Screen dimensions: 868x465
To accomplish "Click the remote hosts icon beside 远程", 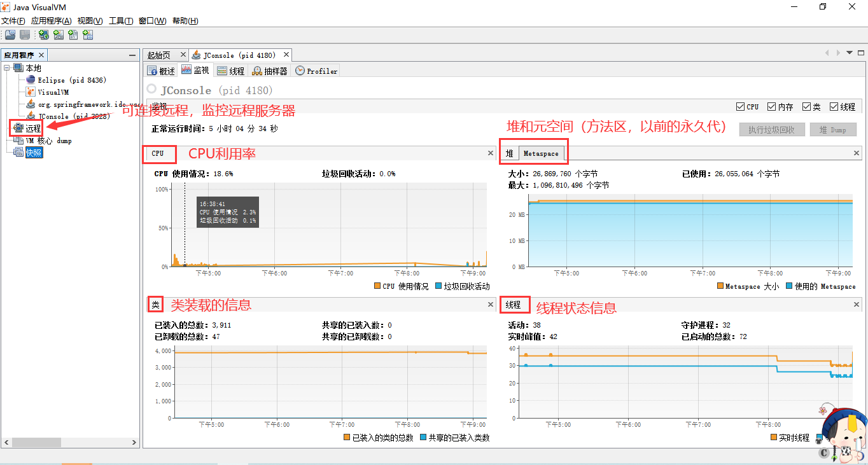I will pos(18,128).
